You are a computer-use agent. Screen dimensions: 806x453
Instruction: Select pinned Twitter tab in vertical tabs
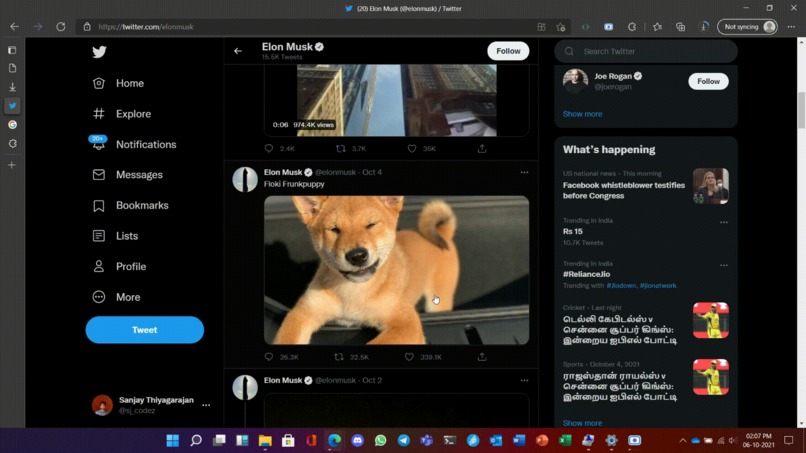[12, 106]
